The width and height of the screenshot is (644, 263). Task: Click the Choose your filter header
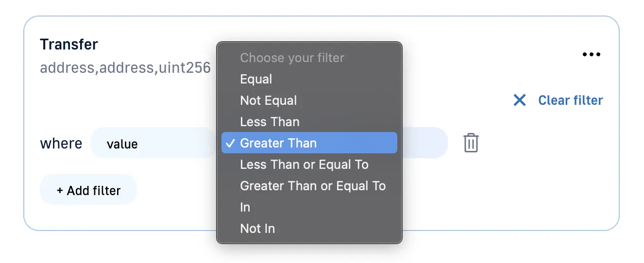(x=292, y=58)
